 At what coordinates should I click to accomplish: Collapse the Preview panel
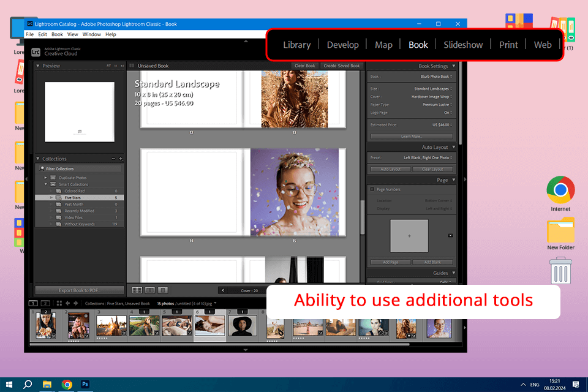click(x=38, y=66)
